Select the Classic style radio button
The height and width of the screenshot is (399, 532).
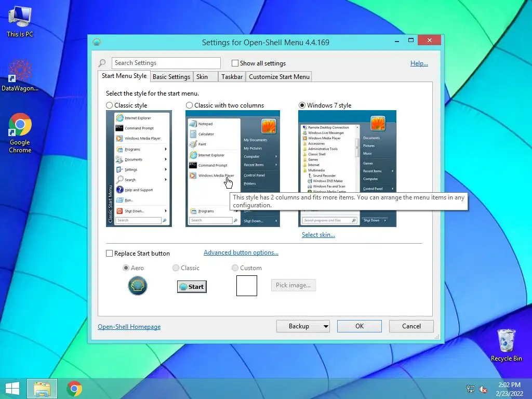(x=109, y=105)
